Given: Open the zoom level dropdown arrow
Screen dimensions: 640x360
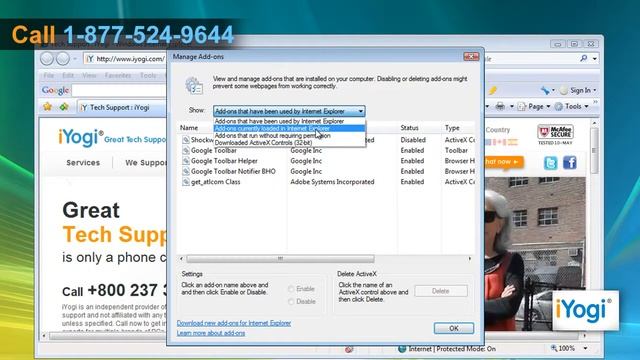Looking at the screenshot, I should pos(585,348).
